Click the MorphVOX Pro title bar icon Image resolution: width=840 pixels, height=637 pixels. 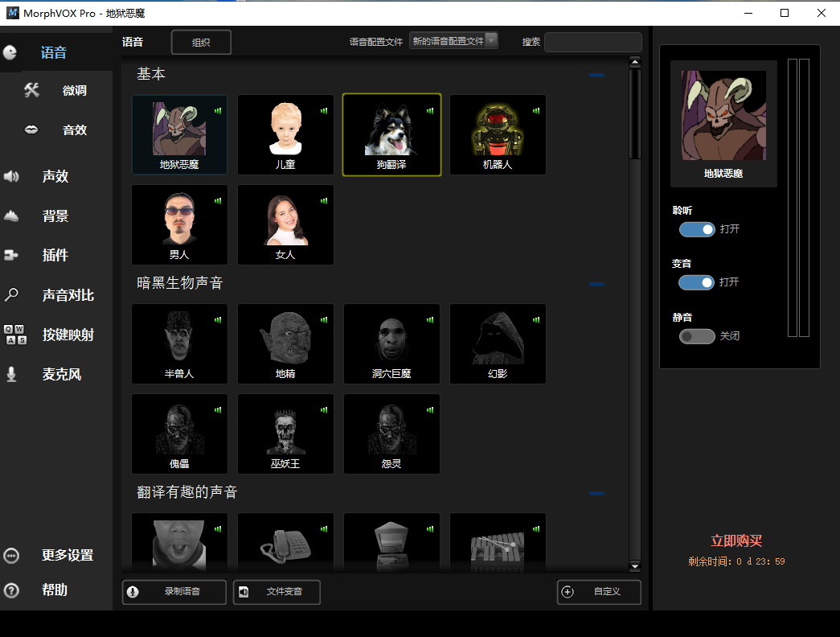click(12, 13)
